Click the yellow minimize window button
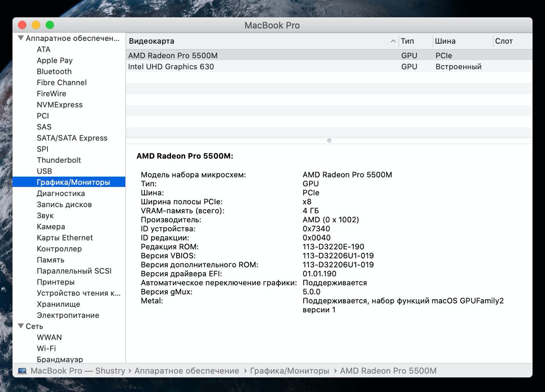Image resolution: width=545 pixels, height=392 pixels. 36,25
